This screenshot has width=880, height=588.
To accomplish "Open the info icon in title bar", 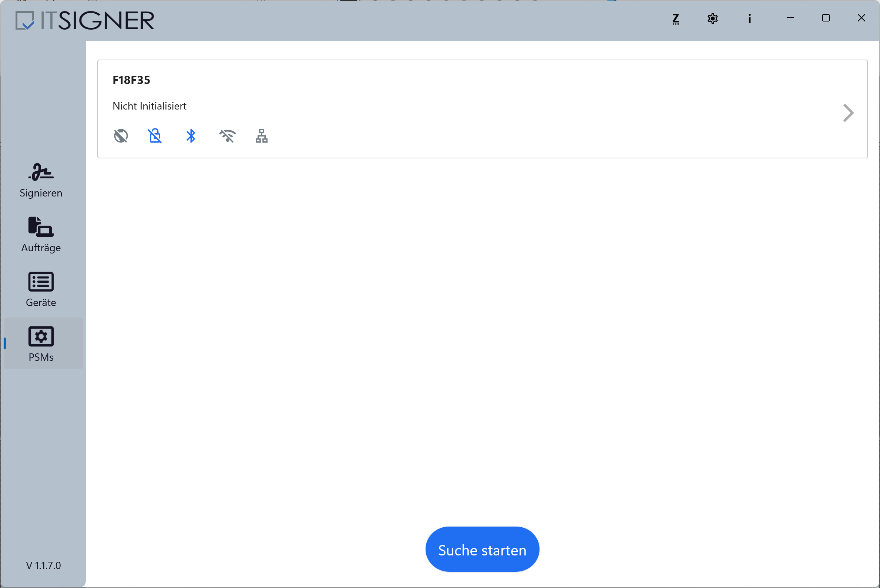I will point(749,19).
